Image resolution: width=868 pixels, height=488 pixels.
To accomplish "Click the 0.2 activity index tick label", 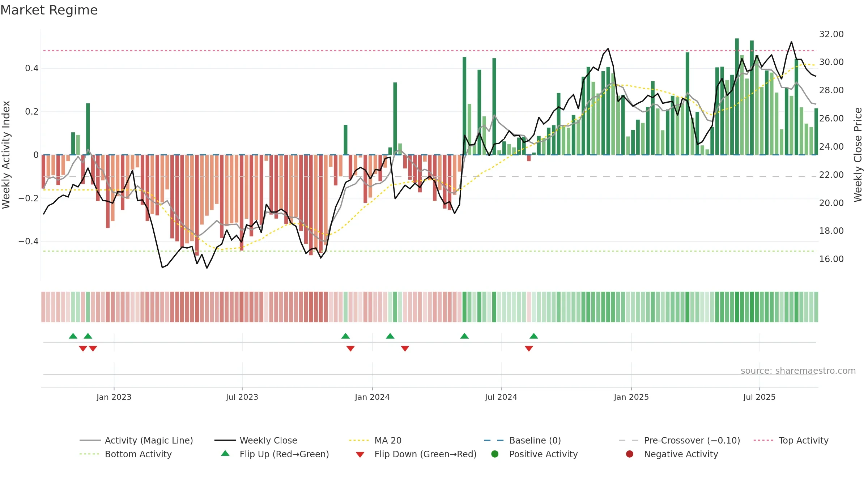I will point(32,112).
